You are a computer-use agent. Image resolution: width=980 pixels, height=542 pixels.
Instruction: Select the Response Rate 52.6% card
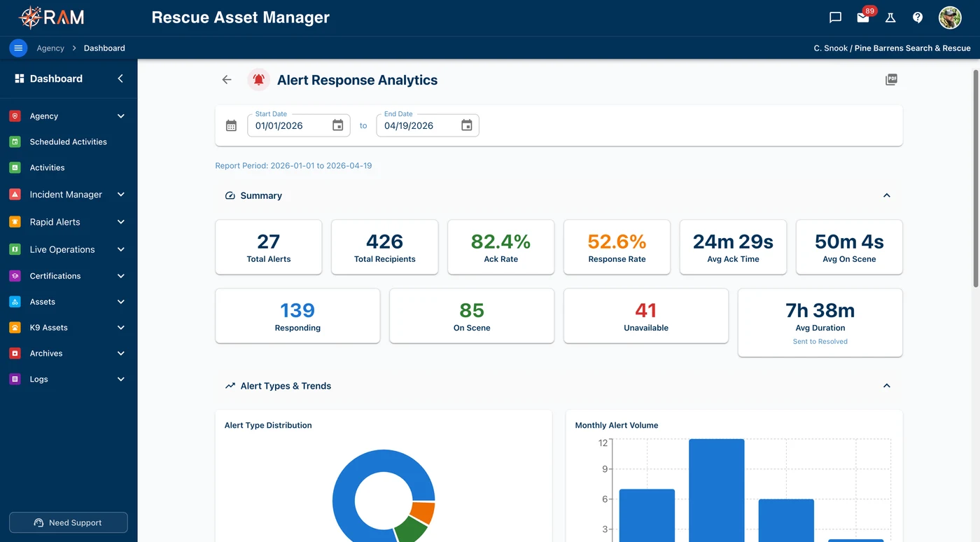pos(617,247)
